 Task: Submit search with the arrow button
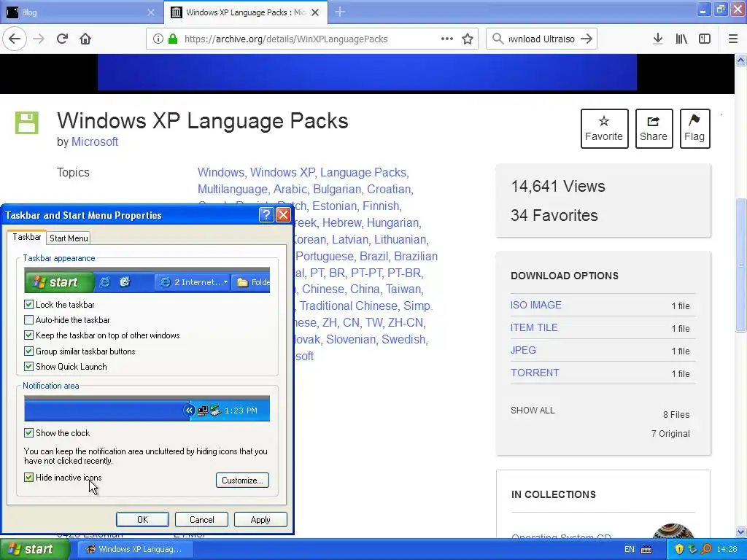click(587, 39)
